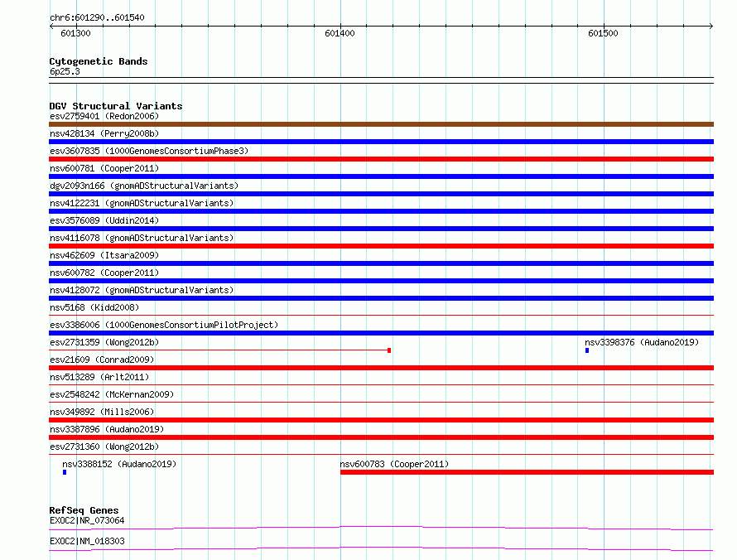Open nsv5168 (Kidd2008) label
Viewport: 737px width, 560px height.
94,307
